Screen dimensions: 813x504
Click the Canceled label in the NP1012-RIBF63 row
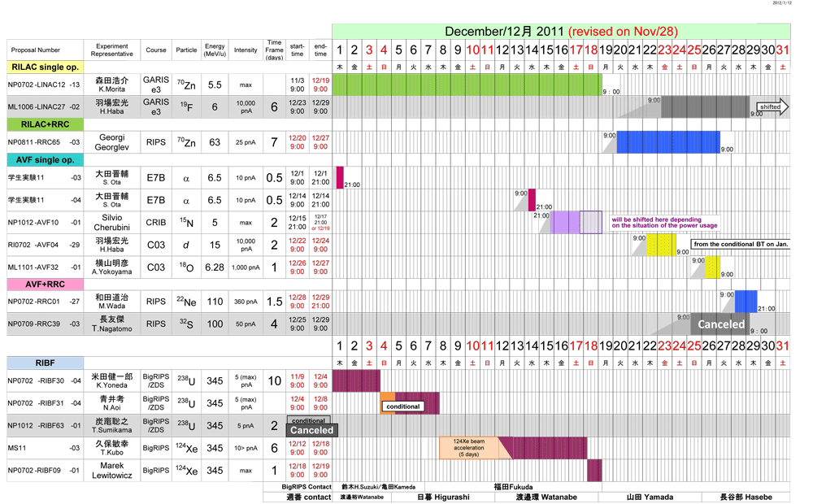pyautogui.click(x=311, y=430)
